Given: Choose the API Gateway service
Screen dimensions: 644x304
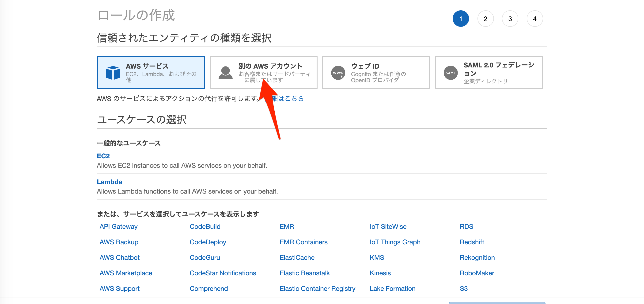Looking at the screenshot, I should point(118,226).
